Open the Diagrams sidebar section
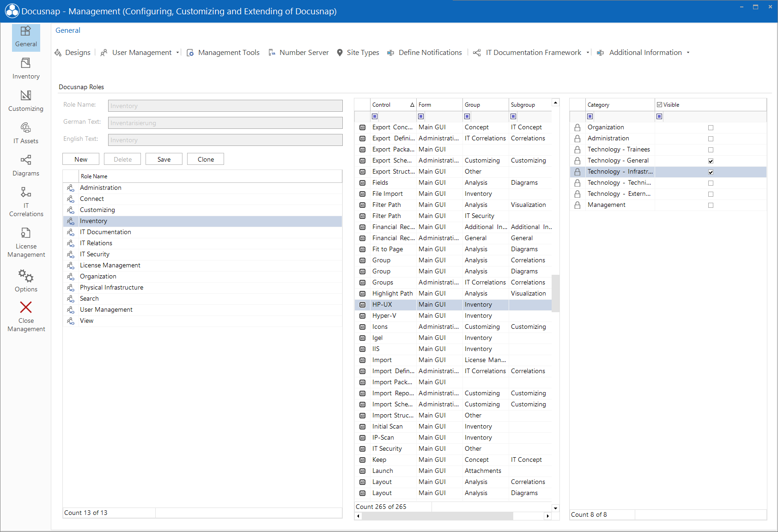The image size is (778, 532). (x=26, y=166)
